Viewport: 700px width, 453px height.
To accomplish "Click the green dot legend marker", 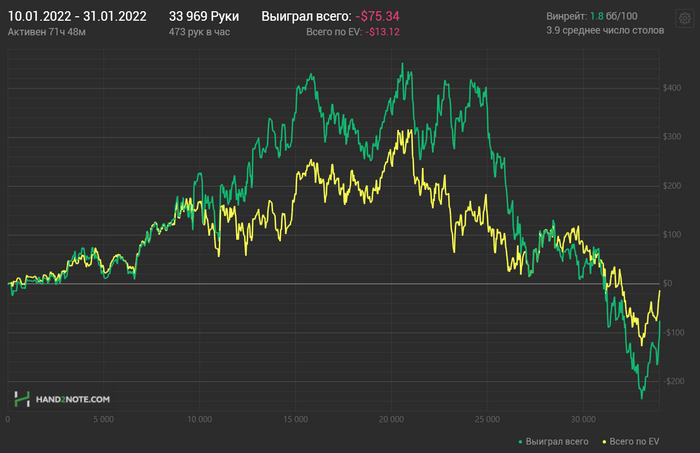I will pos(520,442).
